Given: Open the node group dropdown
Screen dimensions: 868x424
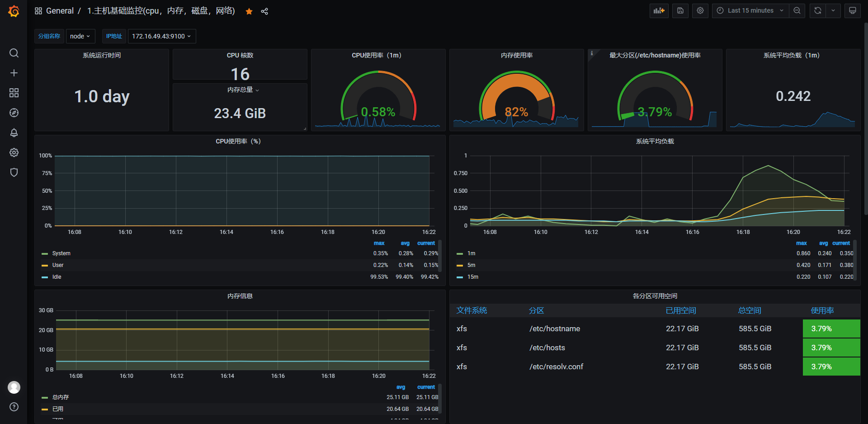Looking at the screenshot, I should [x=80, y=36].
